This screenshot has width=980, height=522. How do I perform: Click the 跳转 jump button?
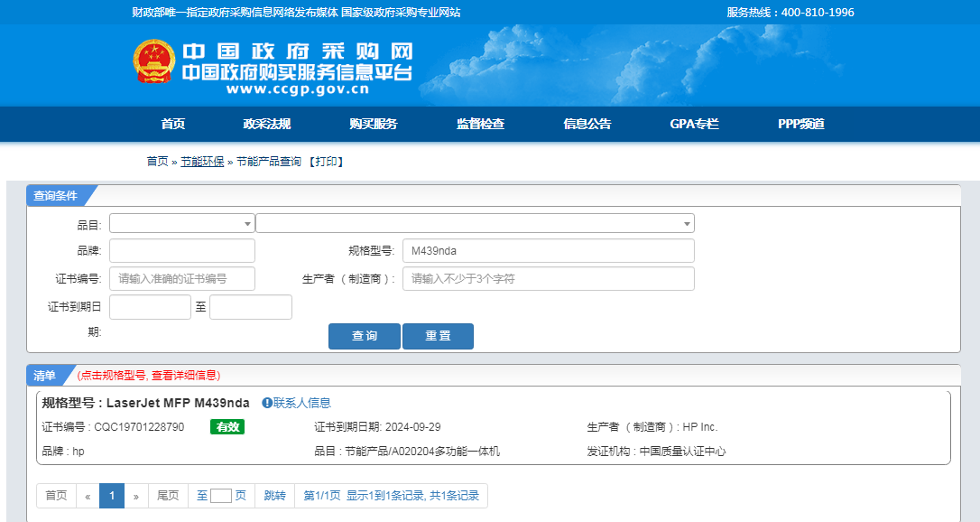(275, 496)
